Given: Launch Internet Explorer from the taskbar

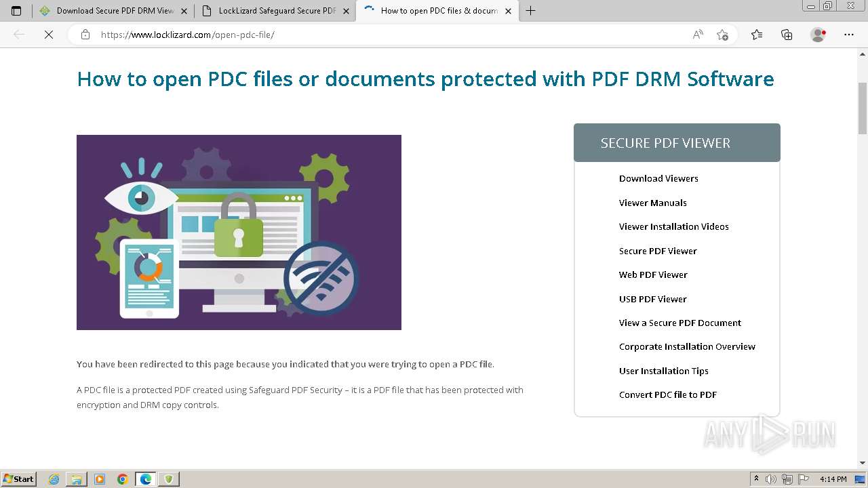Looking at the screenshot, I should 54,479.
